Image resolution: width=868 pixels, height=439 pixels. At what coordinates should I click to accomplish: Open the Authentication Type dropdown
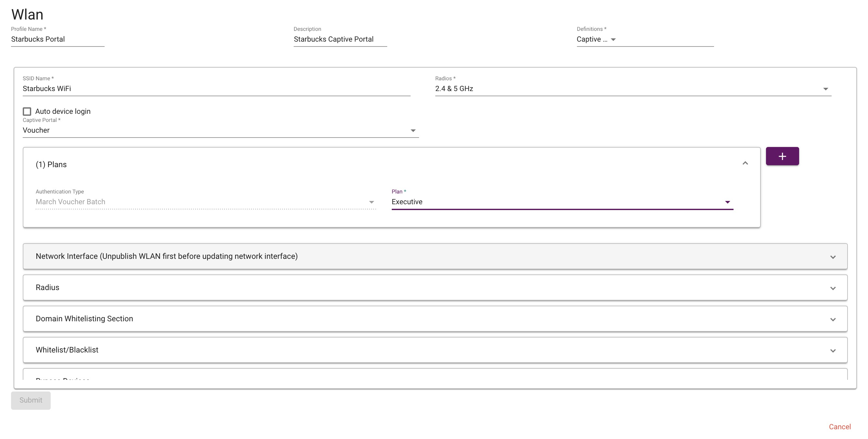pos(206,202)
